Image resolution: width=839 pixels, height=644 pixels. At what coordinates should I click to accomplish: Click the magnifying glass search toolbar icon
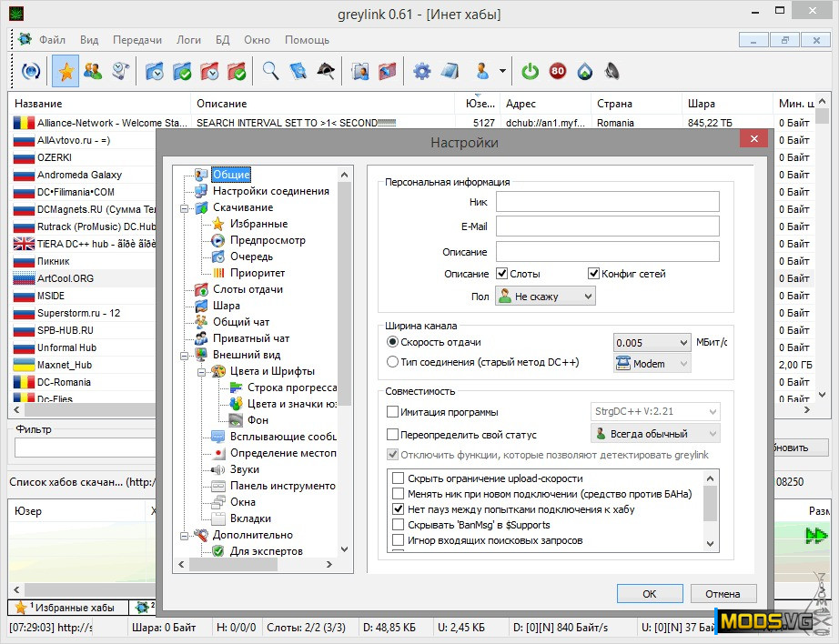pos(270,71)
